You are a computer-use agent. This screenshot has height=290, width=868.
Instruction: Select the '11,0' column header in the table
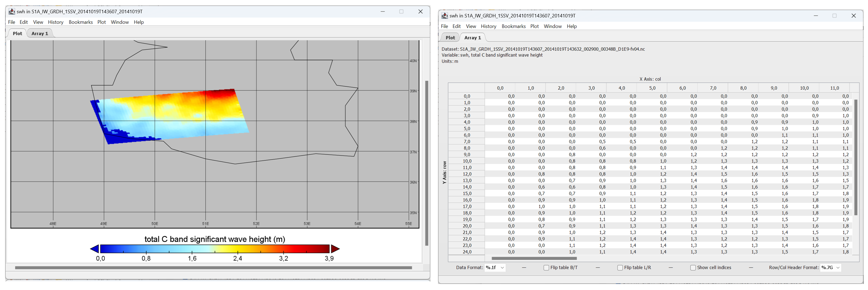point(834,88)
